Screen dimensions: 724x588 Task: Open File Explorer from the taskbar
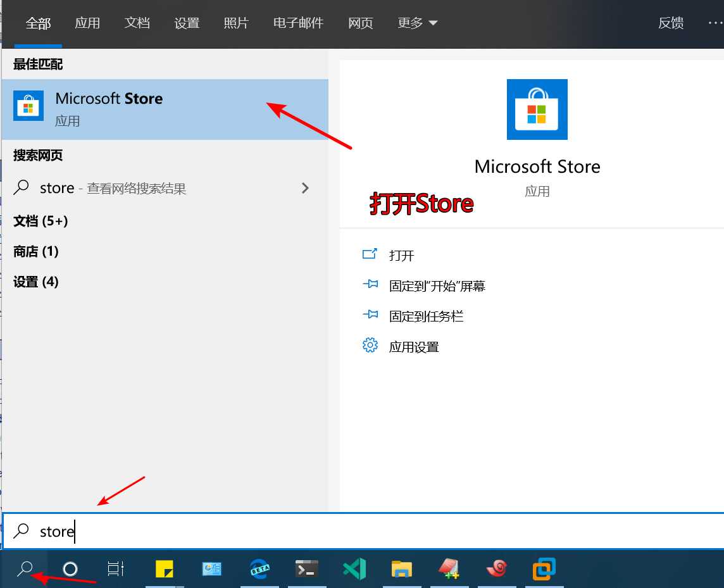[402, 569]
